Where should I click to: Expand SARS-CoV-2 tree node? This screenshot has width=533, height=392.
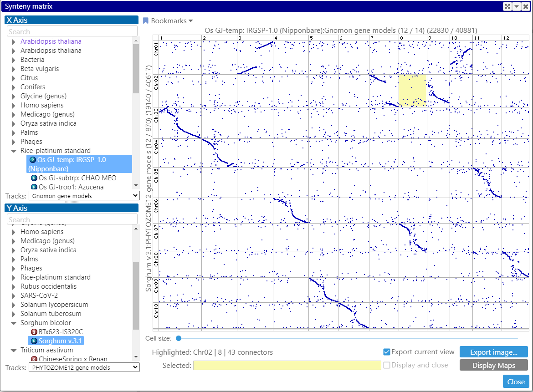[14, 296]
